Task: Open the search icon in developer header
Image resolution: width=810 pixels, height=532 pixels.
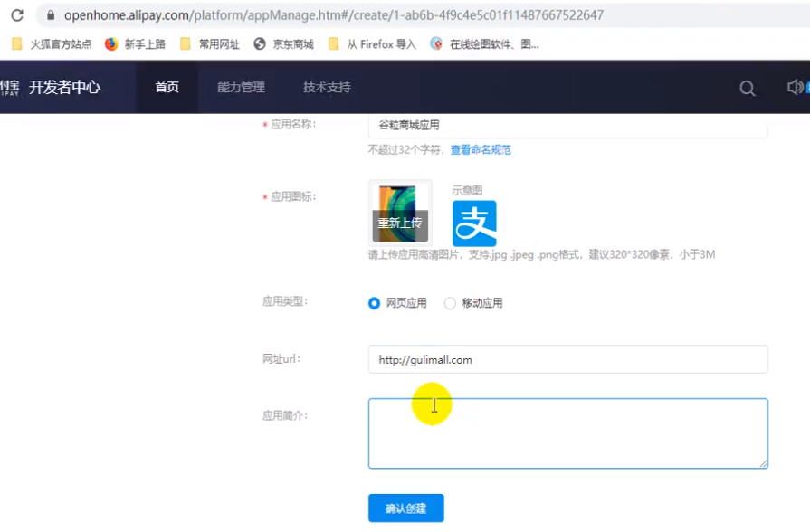Action: (748, 88)
